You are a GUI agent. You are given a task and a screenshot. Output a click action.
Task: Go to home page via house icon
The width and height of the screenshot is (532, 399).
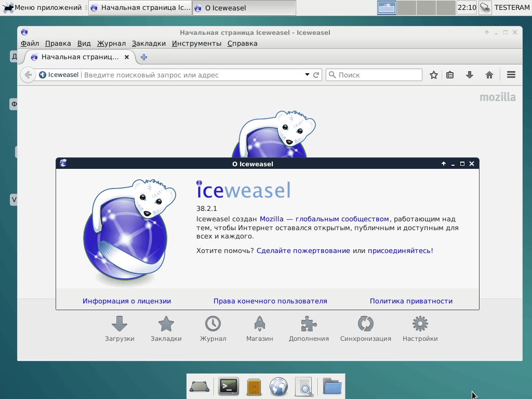tap(489, 75)
